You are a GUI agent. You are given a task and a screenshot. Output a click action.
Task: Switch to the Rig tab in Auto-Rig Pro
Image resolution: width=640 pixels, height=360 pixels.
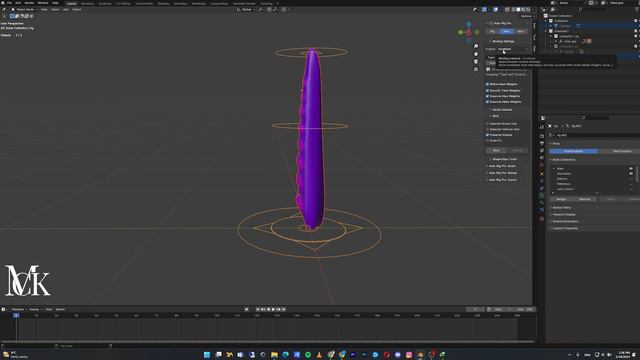[x=492, y=31]
